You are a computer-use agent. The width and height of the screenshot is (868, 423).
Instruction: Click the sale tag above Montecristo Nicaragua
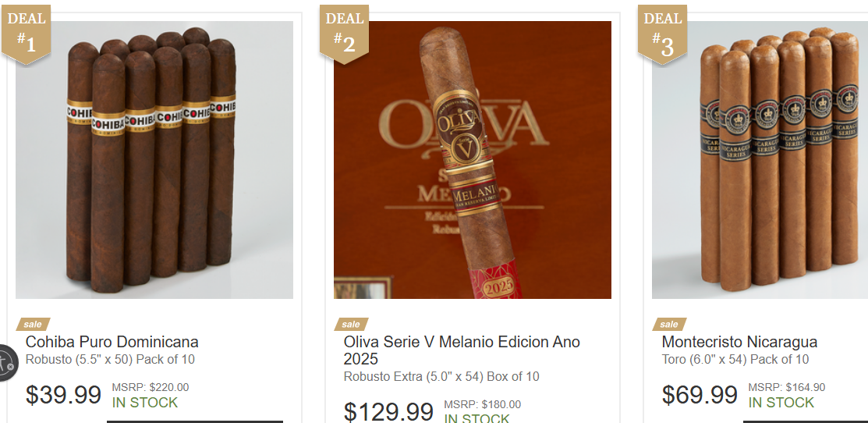point(669,324)
